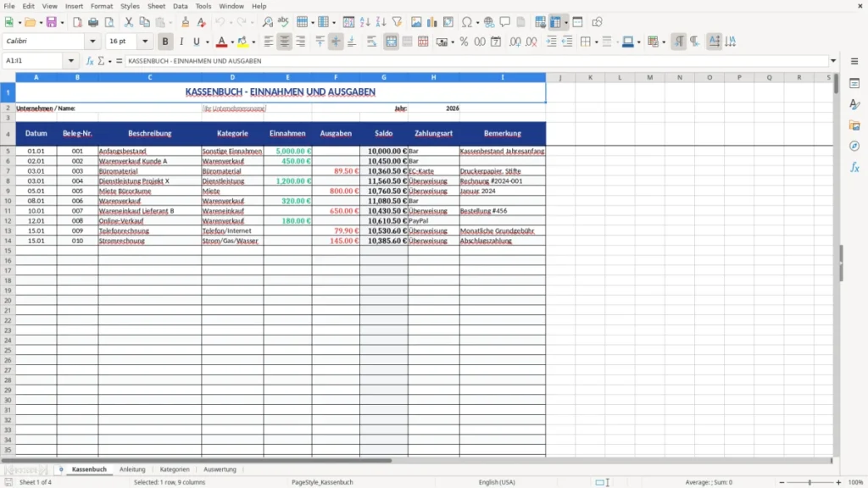Toggle Print Preview
The image size is (868, 488).
[109, 22]
